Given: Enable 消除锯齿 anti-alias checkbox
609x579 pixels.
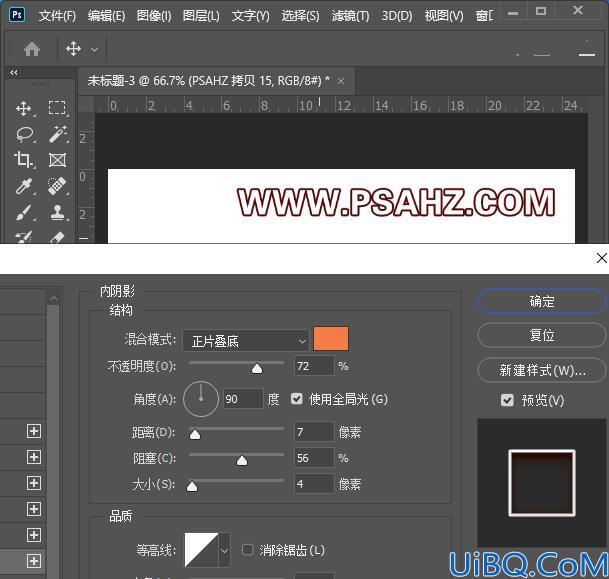Looking at the screenshot, I should (x=247, y=550).
